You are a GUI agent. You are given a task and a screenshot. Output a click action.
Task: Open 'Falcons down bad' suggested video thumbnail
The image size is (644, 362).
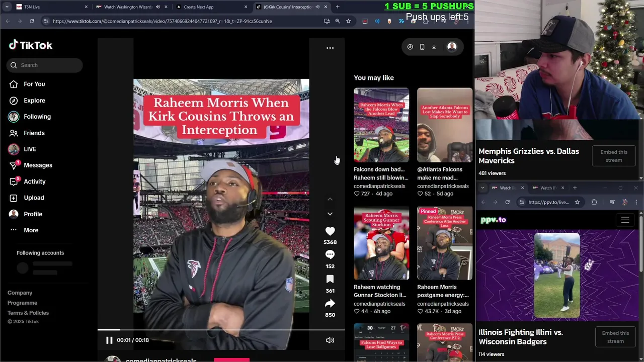(x=381, y=125)
